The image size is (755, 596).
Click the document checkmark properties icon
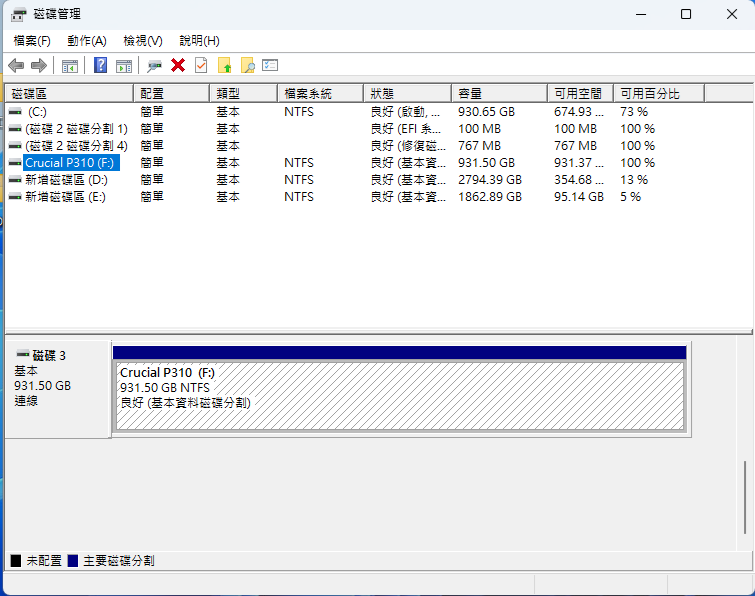coord(201,65)
